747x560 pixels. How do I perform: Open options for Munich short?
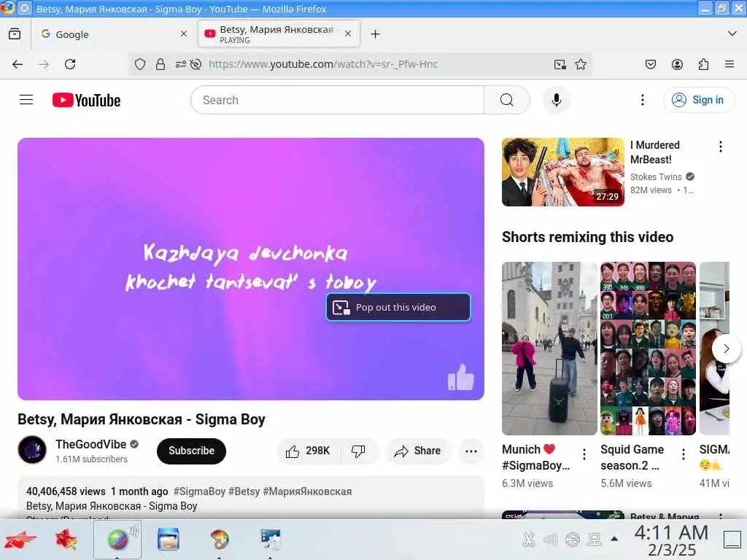pos(584,454)
